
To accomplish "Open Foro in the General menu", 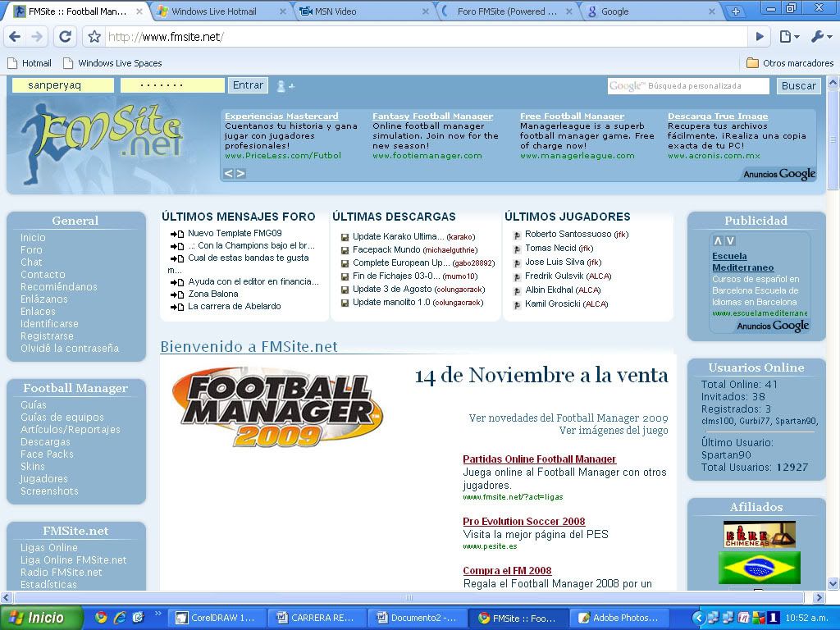I will click(x=31, y=249).
